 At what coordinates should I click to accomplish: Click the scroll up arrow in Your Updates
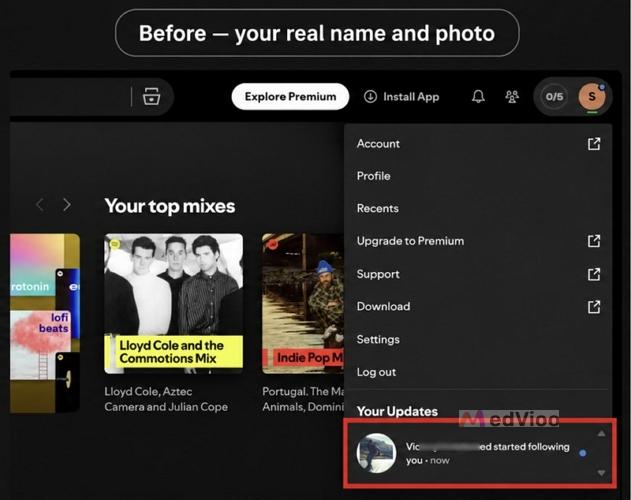pos(601,434)
